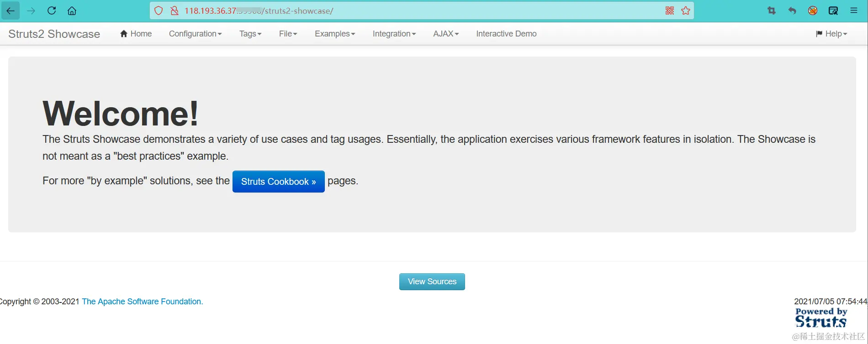Go back with the browser back arrow
The width and height of the screenshot is (868, 344).
(x=11, y=10)
